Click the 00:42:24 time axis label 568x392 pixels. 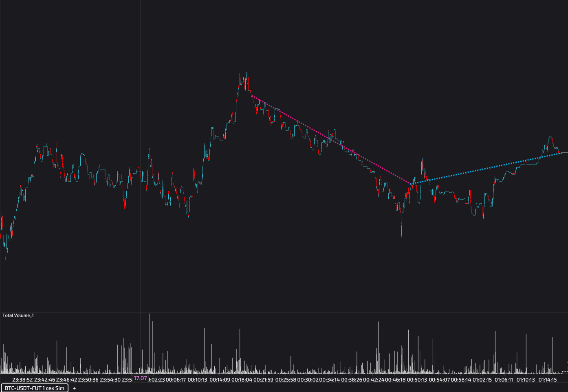coord(373,380)
